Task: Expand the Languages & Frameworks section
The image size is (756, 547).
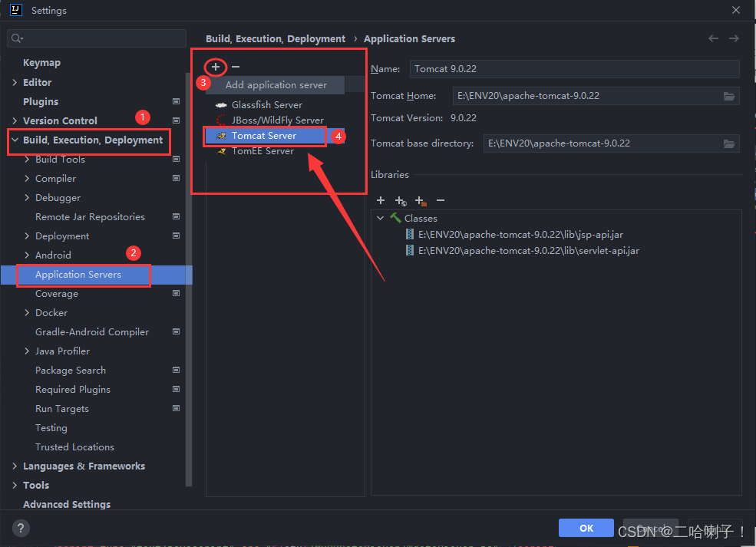Action: (x=15, y=466)
